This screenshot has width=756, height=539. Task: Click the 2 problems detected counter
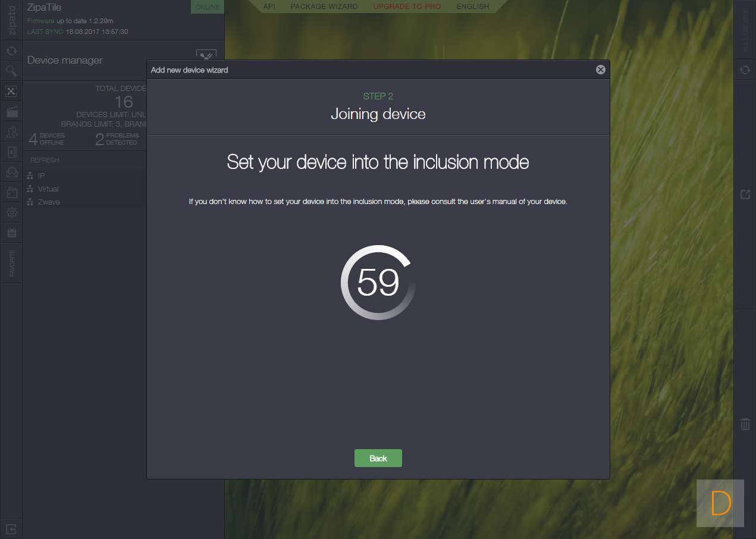point(117,139)
